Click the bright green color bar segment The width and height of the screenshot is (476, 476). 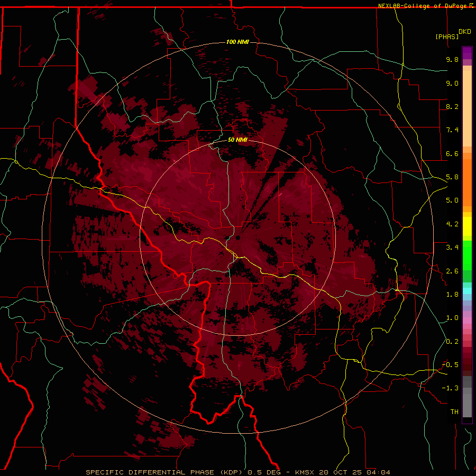(467, 255)
